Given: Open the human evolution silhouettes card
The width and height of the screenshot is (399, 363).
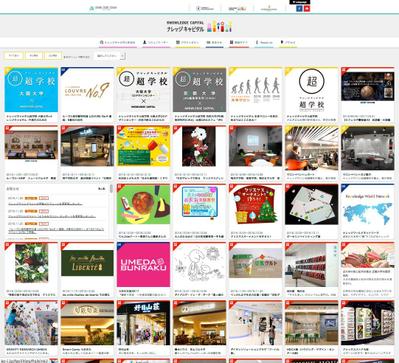Looking at the screenshot, I should pyautogui.click(x=256, y=90).
